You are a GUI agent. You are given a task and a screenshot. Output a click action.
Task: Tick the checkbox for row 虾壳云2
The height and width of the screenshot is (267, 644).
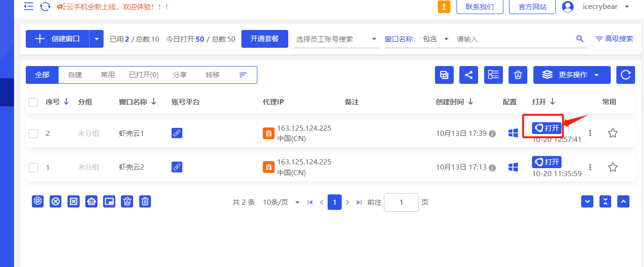(x=33, y=167)
